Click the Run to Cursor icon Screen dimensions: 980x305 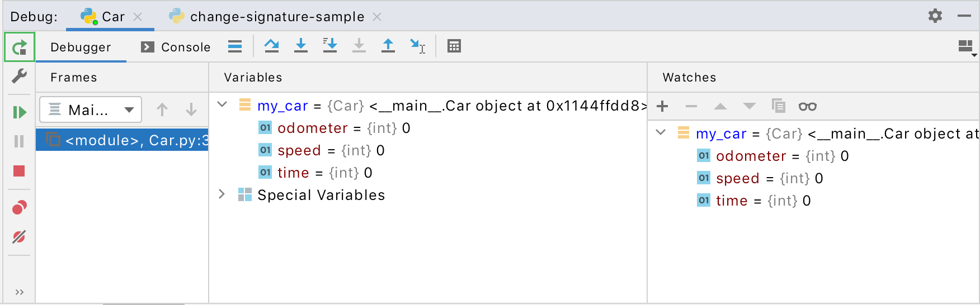(417, 46)
